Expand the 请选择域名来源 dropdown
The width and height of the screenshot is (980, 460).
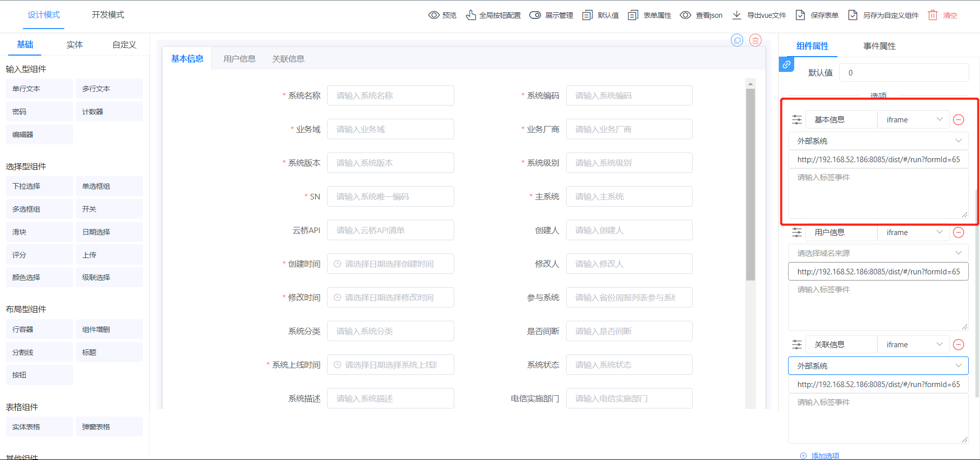[878, 253]
